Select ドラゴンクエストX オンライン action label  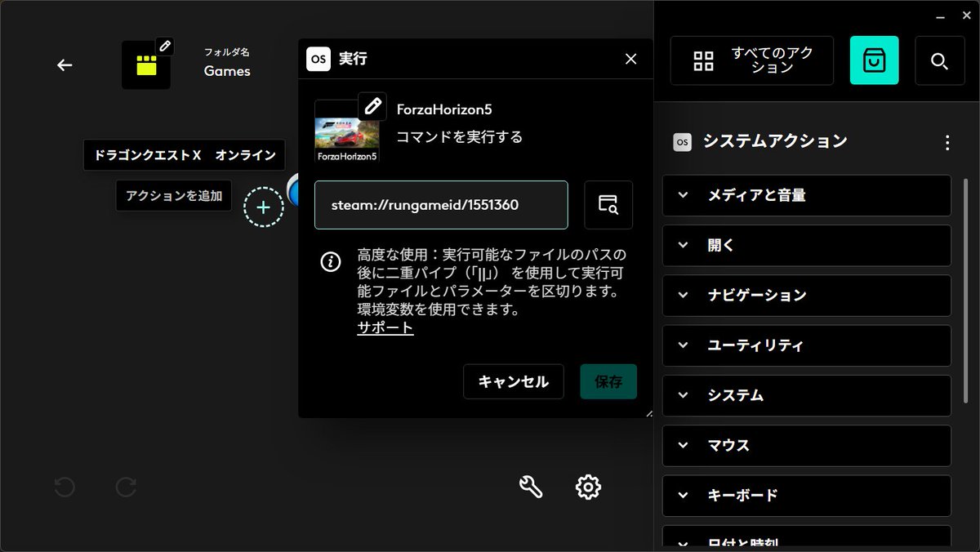185,155
